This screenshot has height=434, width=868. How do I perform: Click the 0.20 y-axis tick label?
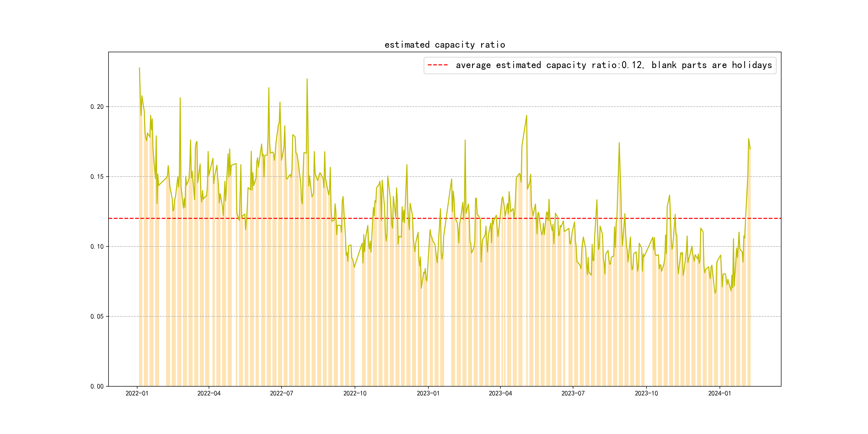click(97, 107)
